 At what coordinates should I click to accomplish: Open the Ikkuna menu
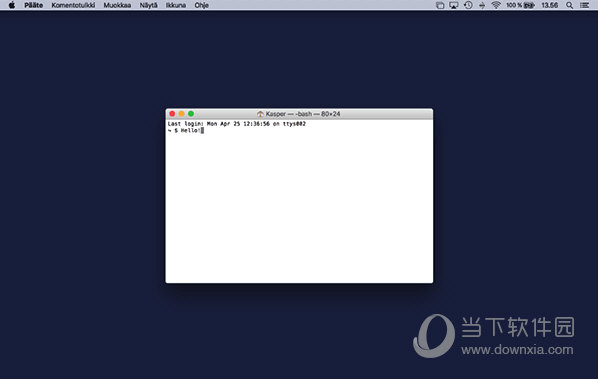coord(176,5)
